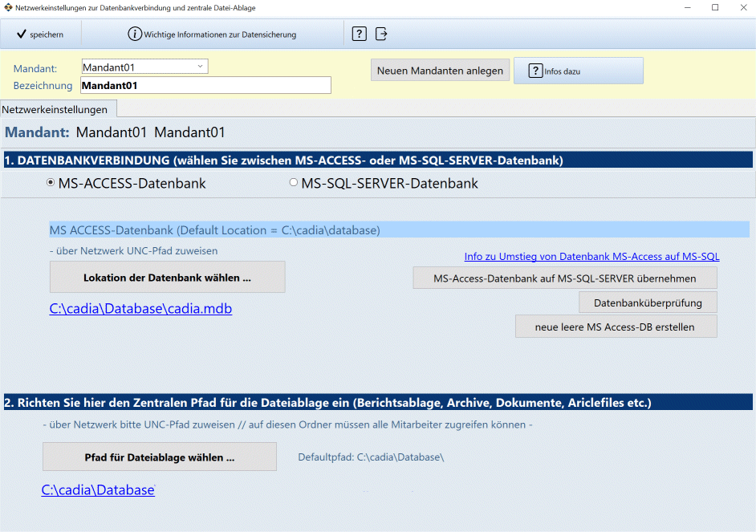Click the speichern checkmark icon
Viewport: 756px width, 532px height.
pyautogui.click(x=21, y=35)
